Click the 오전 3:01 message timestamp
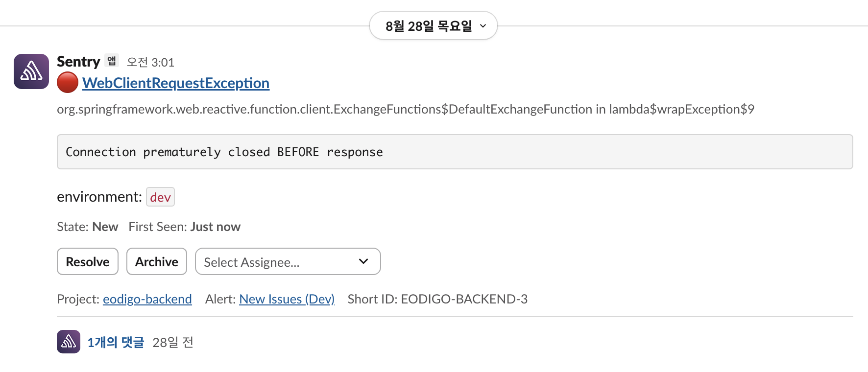868x372 pixels. [x=150, y=62]
